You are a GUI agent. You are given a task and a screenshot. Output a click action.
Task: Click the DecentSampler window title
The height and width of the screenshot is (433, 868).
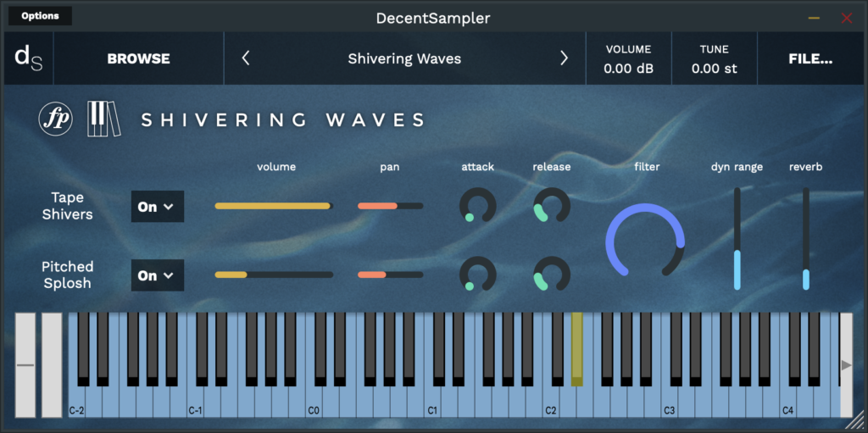click(433, 18)
